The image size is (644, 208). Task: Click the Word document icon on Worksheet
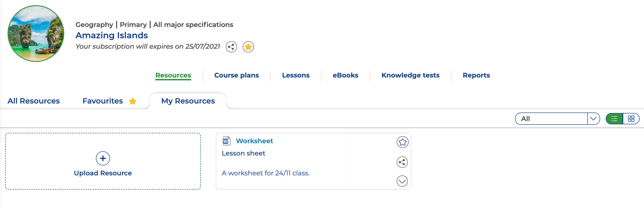pos(226,141)
